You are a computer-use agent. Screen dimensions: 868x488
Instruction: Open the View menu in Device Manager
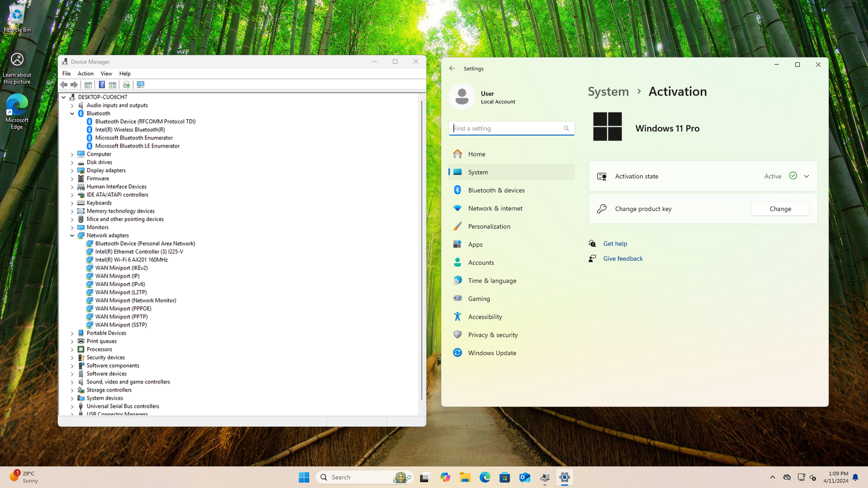[x=106, y=74]
